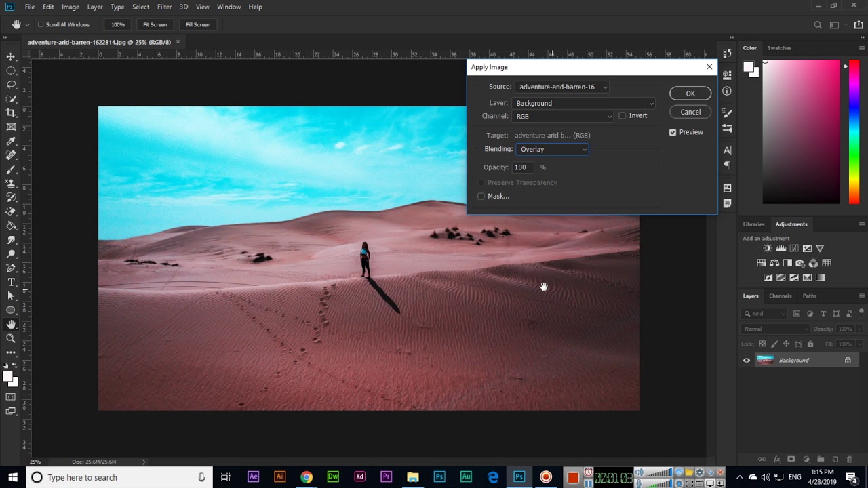This screenshot has height=488, width=868.
Task: Open the History panel icon
Action: (727, 53)
